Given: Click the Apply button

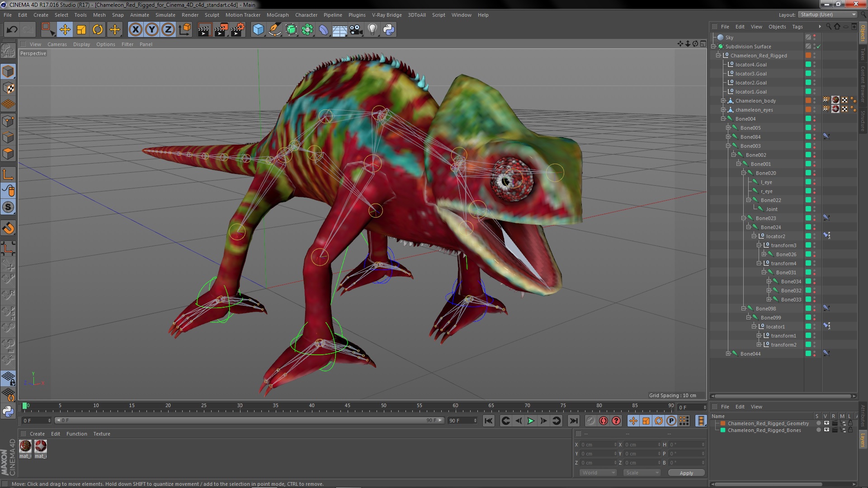Looking at the screenshot, I should [x=686, y=473].
